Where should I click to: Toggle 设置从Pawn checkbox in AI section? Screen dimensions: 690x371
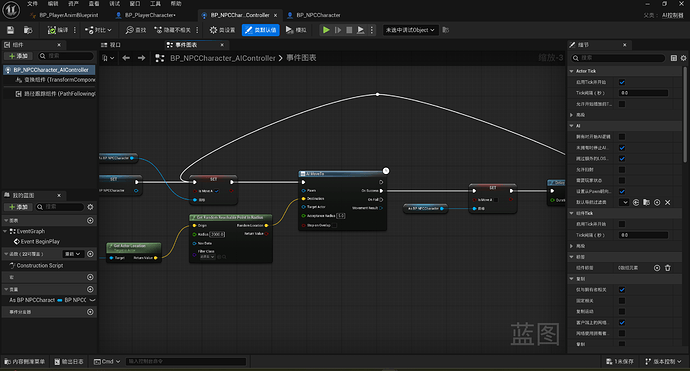click(x=622, y=191)
